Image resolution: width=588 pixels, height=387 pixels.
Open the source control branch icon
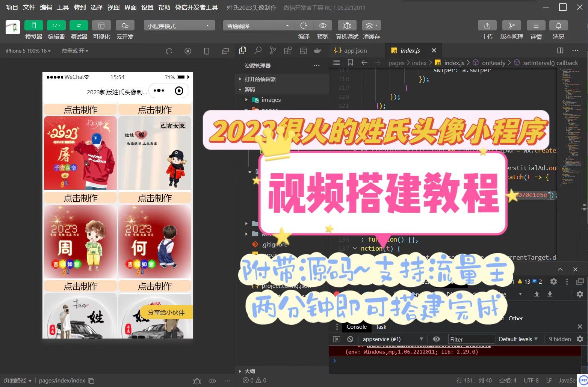(273, 50)
